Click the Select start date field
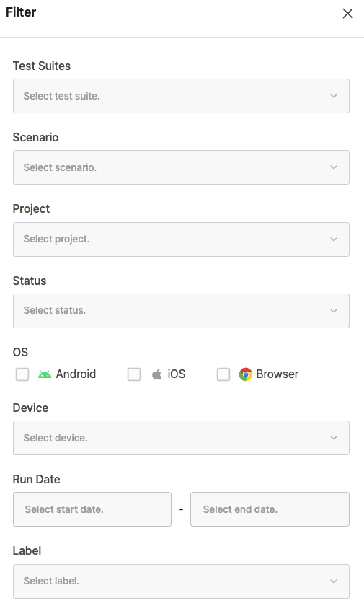 [x=92, y=509]
